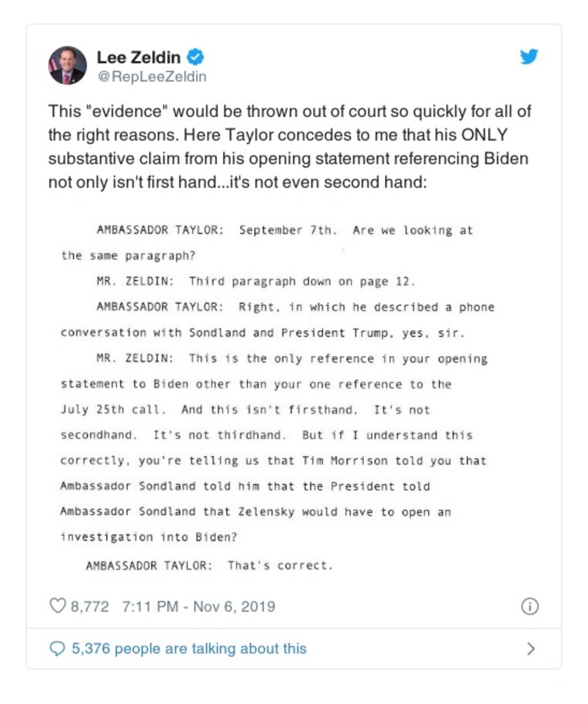Click Lee Zeldin's profile avatar photo
Viewport: 588px width, 704px height.
pos(67,65)
